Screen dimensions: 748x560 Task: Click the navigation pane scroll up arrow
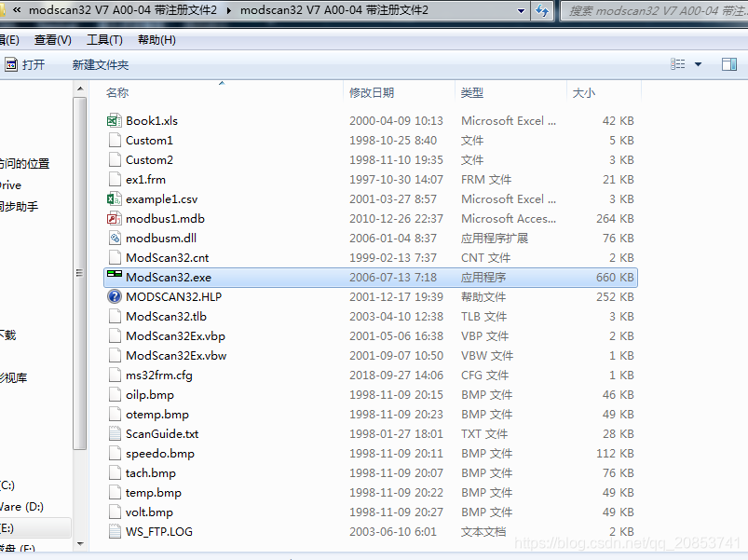80,89
